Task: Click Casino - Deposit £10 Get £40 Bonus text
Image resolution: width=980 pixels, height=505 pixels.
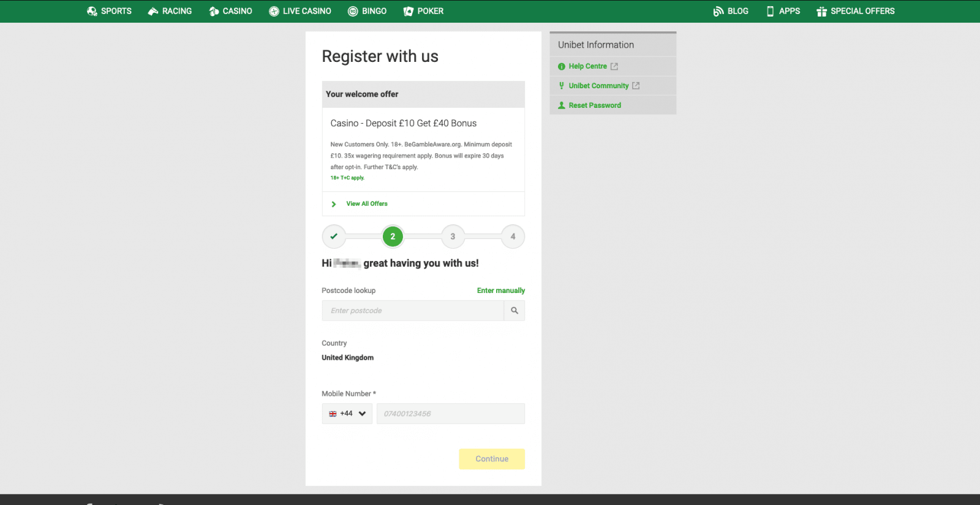Action: pyautogui.click(x=404, y=123)
